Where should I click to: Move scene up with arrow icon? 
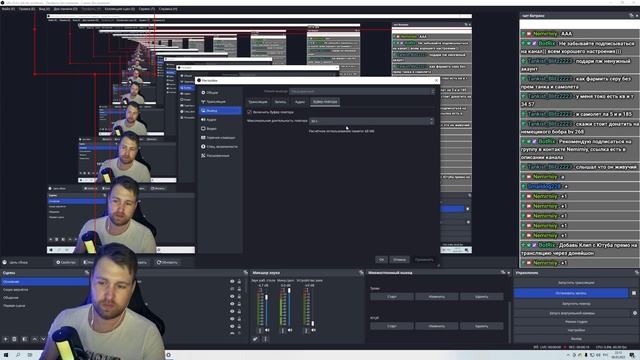point(34,339)
